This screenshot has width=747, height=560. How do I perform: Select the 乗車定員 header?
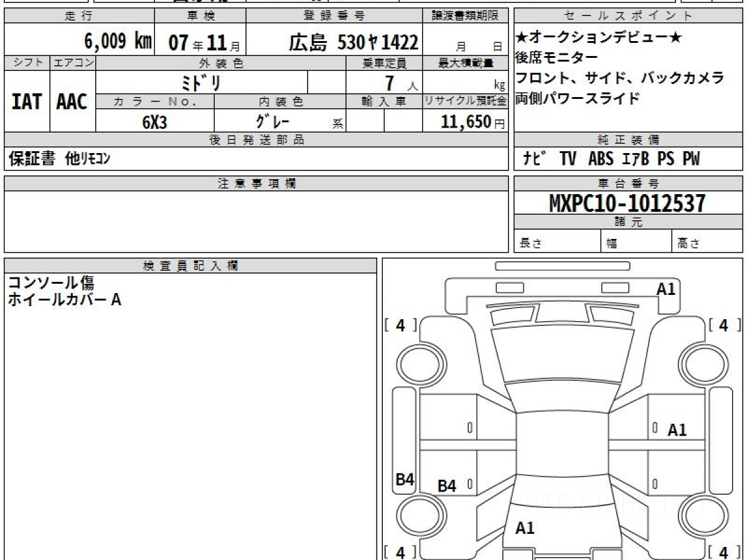click(384, 63)
